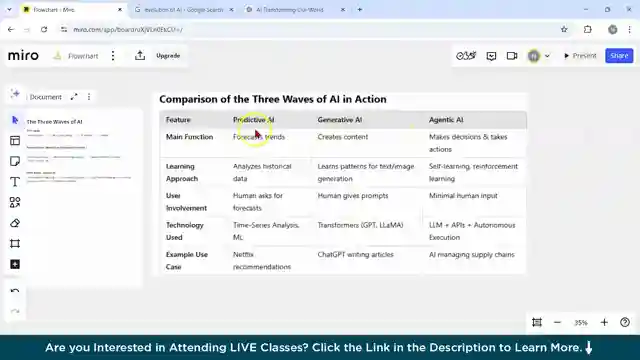The image size is (640, 360).
Task: Click the Share button
Action: [x=619, y=56]
